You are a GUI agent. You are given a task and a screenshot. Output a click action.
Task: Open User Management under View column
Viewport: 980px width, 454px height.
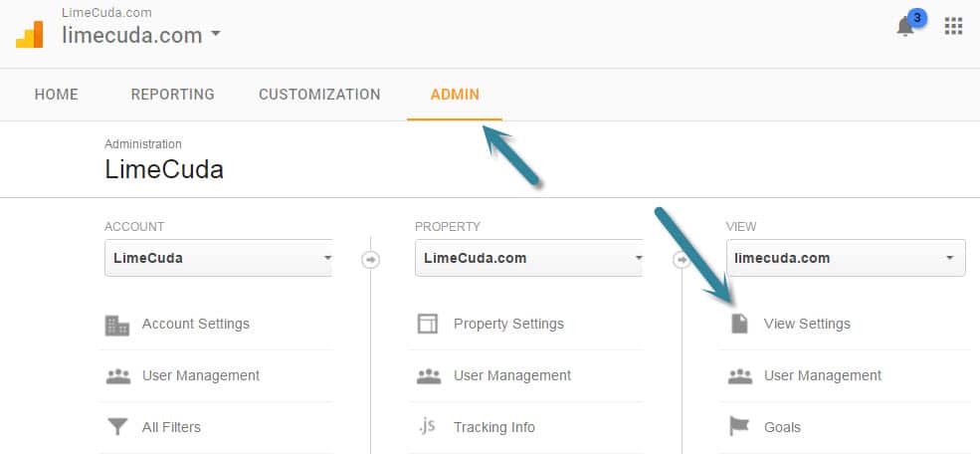823,375
